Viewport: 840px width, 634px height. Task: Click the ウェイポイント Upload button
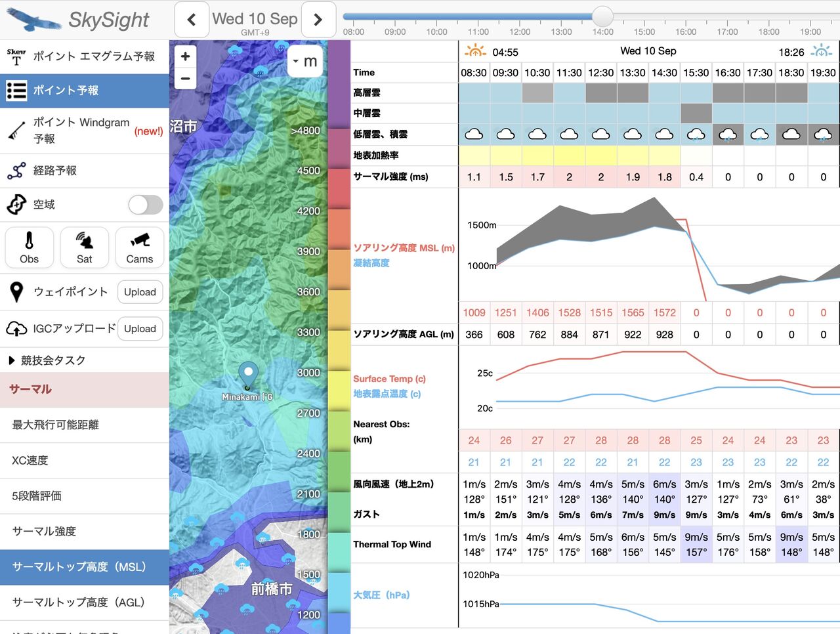[x=140, y=292]
